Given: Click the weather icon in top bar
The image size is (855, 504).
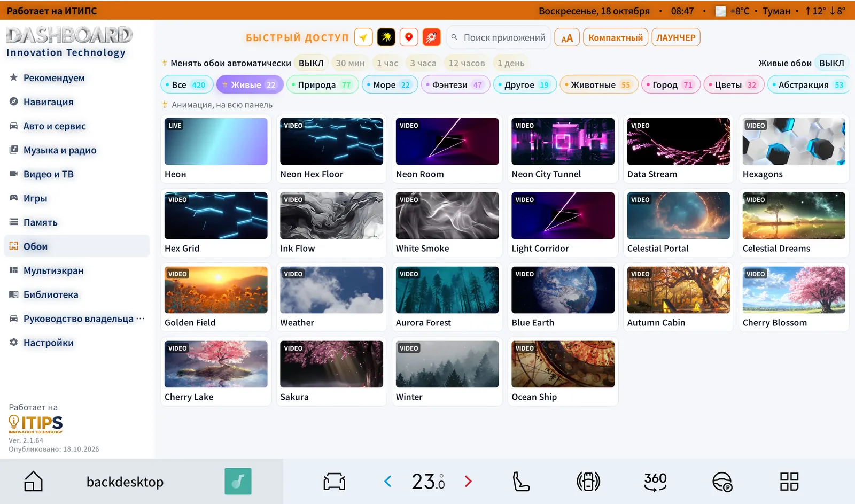Looking at the screenshot, I should pyautogui.click(x=721, y=11).
